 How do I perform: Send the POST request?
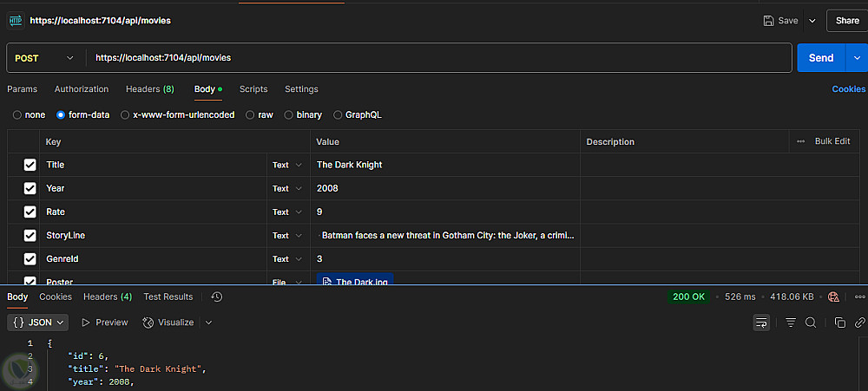820,58
